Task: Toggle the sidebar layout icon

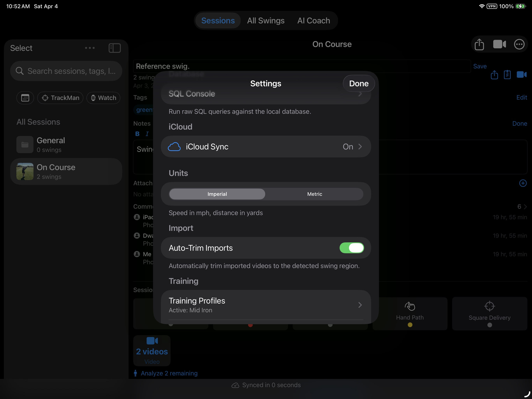Action: pos(115,48)
